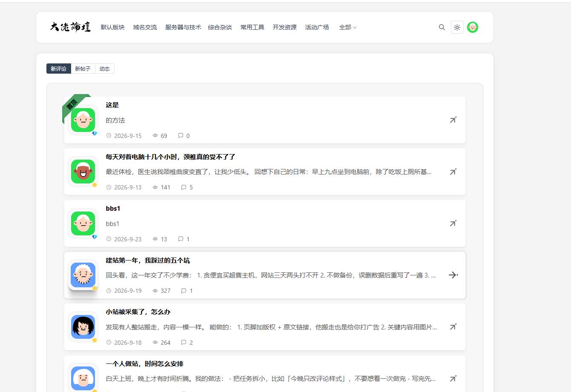Switch to the 新帖子 tab
This screenshot has height=392, width=571.
pyautogui.click(x=83, y=69)
